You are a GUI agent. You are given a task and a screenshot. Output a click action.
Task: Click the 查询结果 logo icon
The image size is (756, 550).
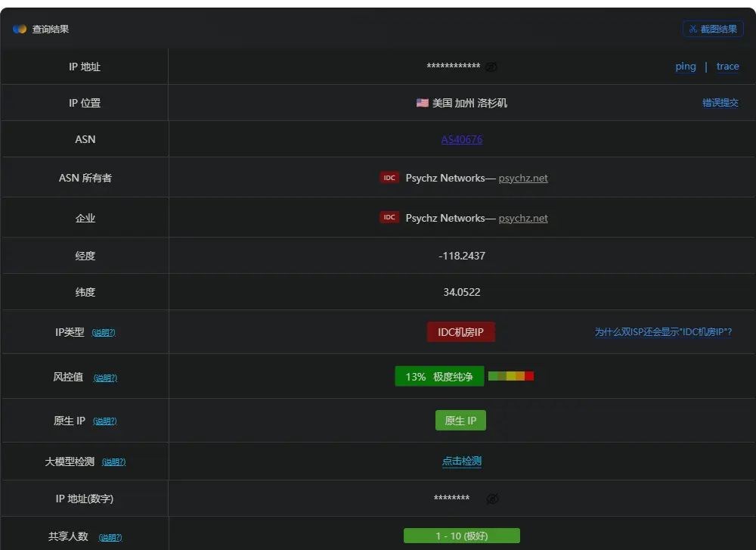click(20, 29)
